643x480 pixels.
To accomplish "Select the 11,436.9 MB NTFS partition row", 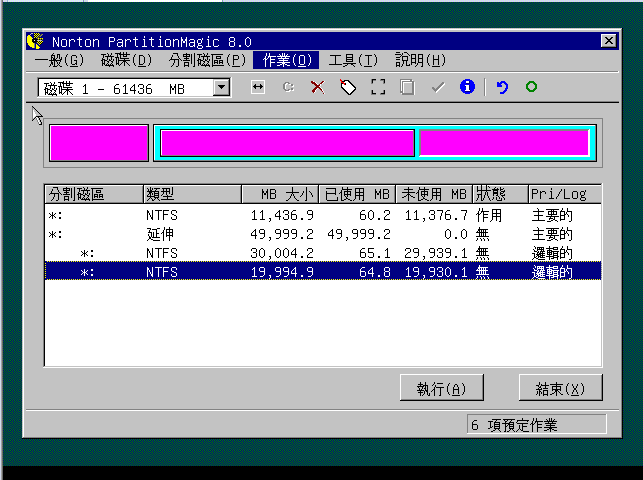I will pos(323,215).
